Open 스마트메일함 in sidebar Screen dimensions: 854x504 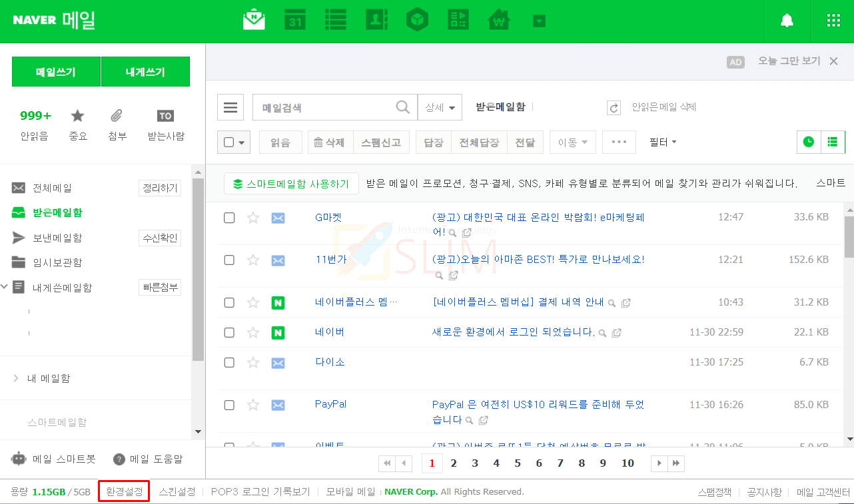[57, 422]
